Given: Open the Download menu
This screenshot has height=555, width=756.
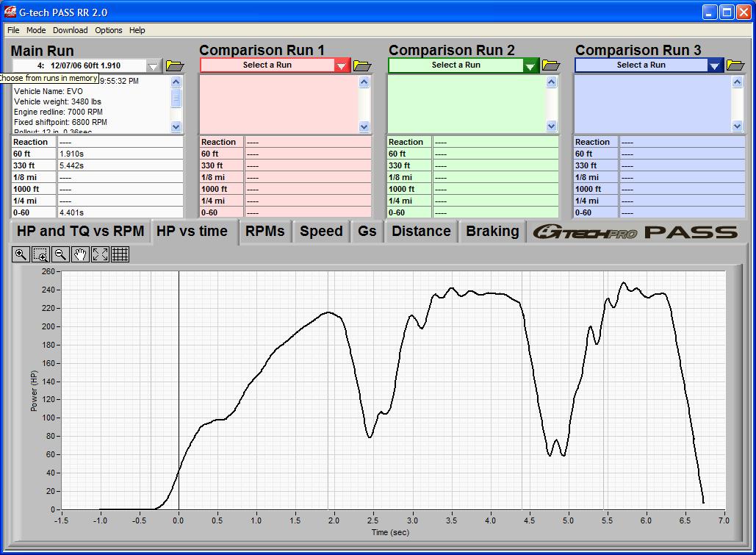Looking at the screenshot, I should 70,30.
